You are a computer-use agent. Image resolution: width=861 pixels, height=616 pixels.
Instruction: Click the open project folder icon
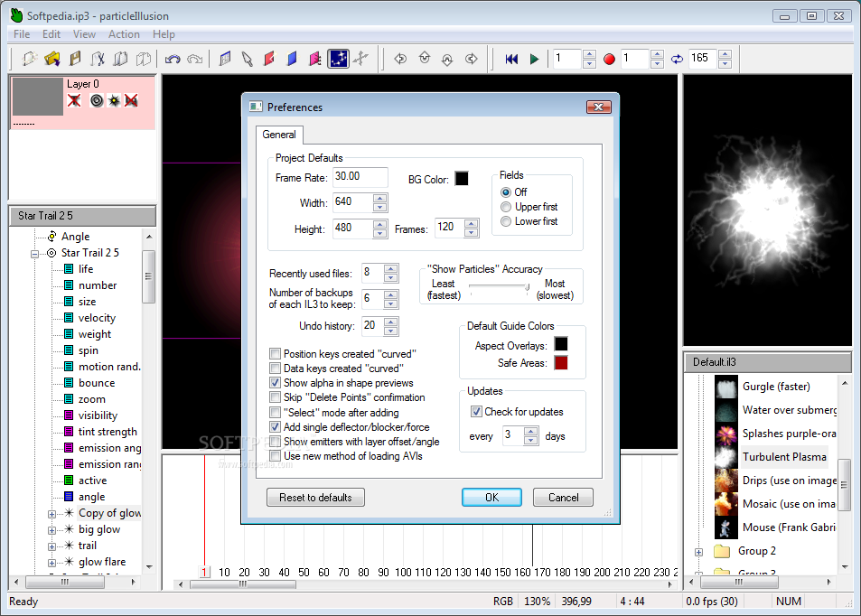click(x=52, y=60)
